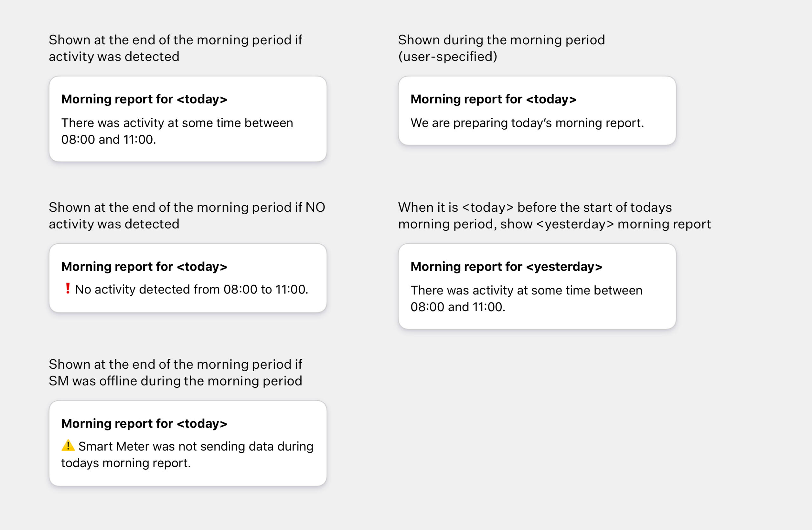Click the red exclamation mark icon
Viewport: 812px width, 530px height.
[68, 288]
